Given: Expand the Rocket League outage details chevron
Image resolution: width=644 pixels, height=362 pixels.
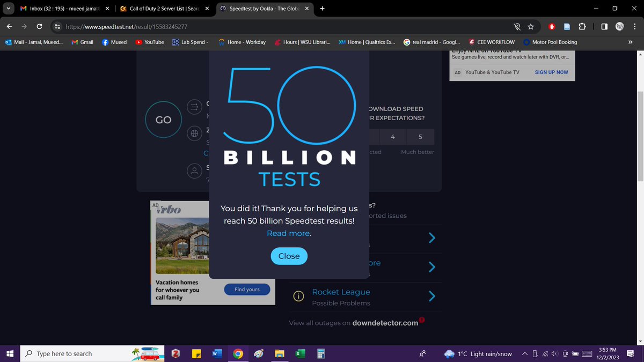Looking at the screenshot, I should [x=432, y=296].
